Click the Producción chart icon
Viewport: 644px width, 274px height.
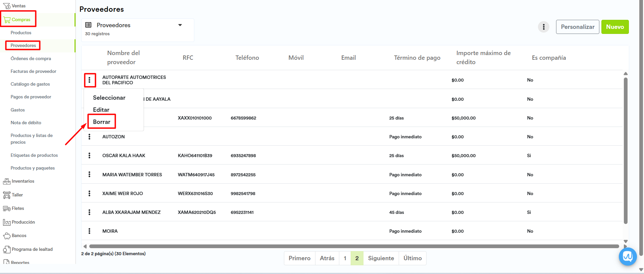pyautogui.click(x=6, y=222)
